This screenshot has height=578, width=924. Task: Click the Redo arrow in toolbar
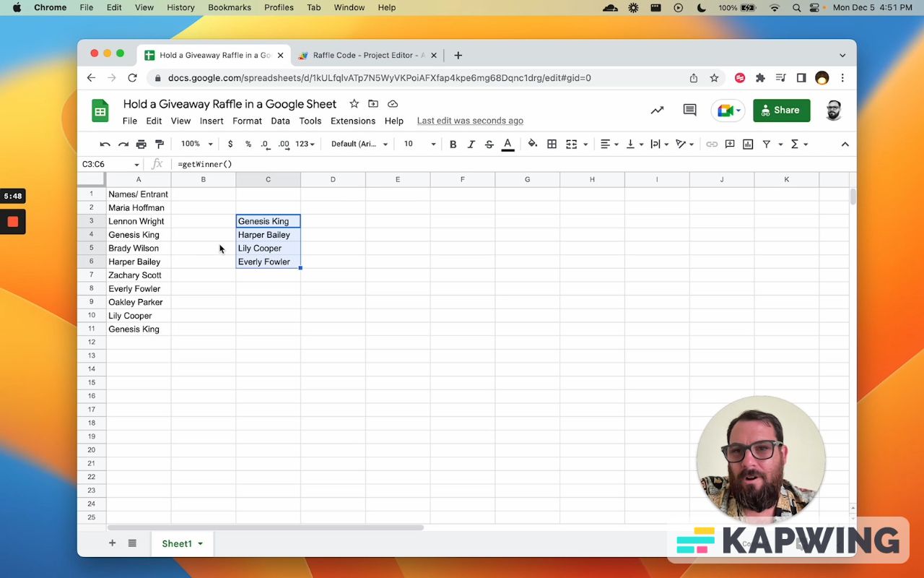[123, 144]
